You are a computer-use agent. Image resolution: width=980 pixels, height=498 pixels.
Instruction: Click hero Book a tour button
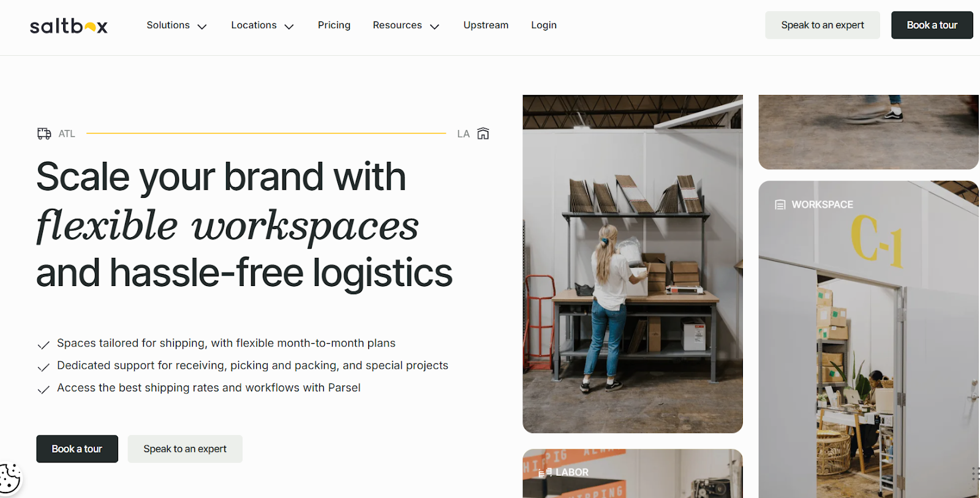tap(77, 449)
